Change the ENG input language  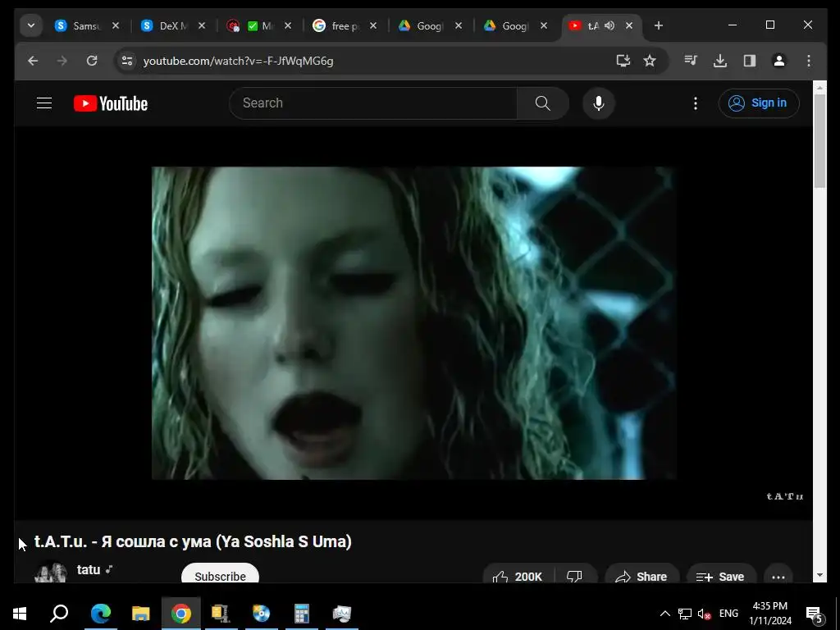728,614
